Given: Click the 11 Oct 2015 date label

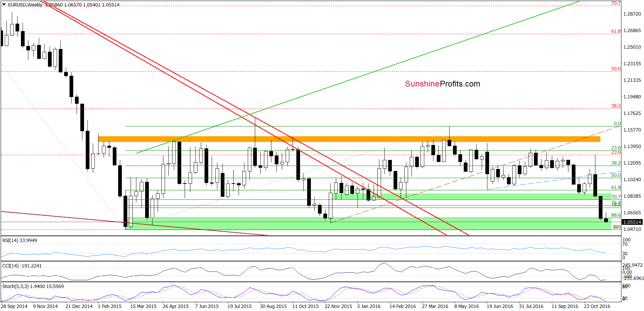Looking at the screenshot, I should coord(305,306).
